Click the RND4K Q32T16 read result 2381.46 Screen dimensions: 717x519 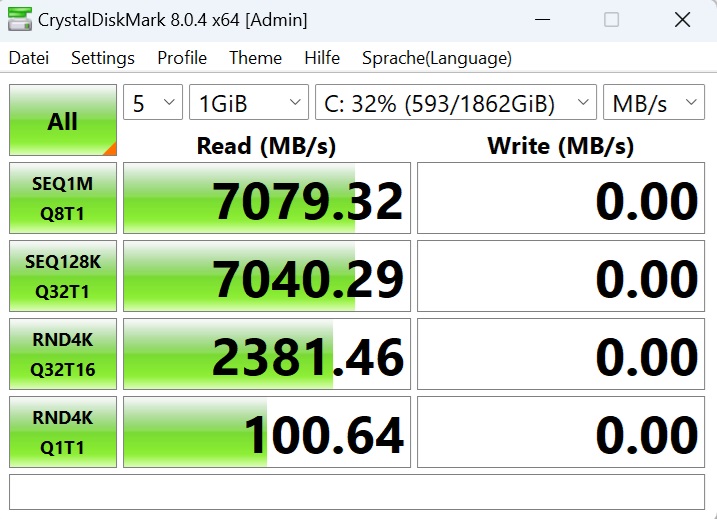tap(267, 354)
